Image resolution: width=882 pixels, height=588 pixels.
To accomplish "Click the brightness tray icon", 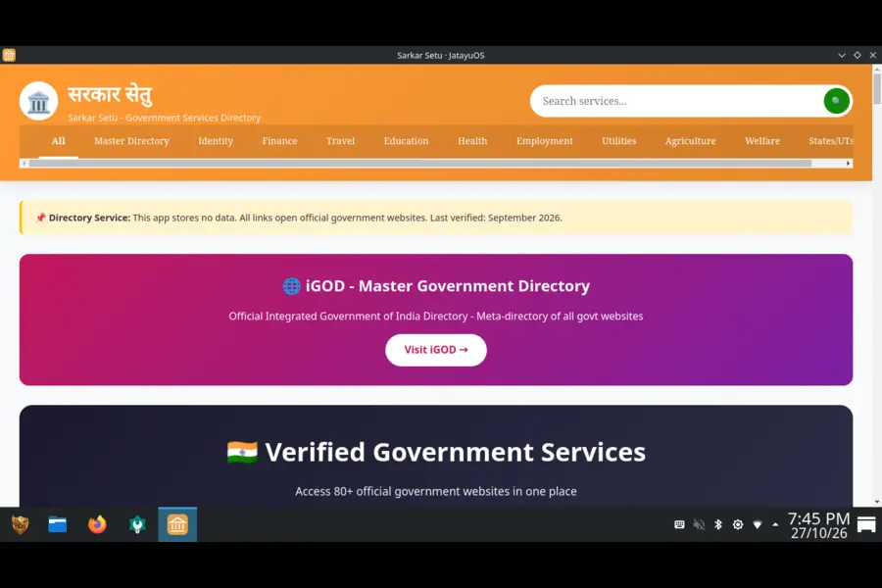I will point(738,525).
